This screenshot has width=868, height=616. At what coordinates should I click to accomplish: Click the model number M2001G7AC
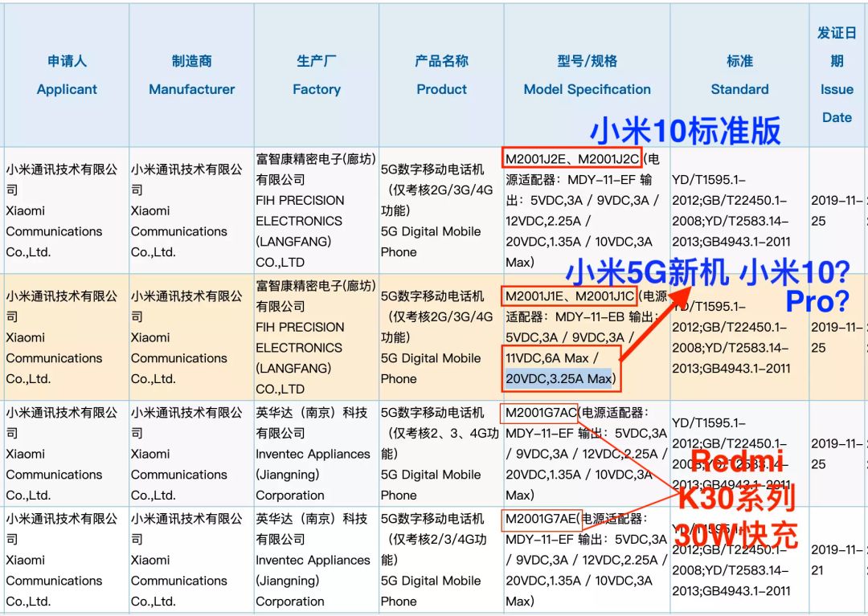pyautogui.click(x=541, y=413)
